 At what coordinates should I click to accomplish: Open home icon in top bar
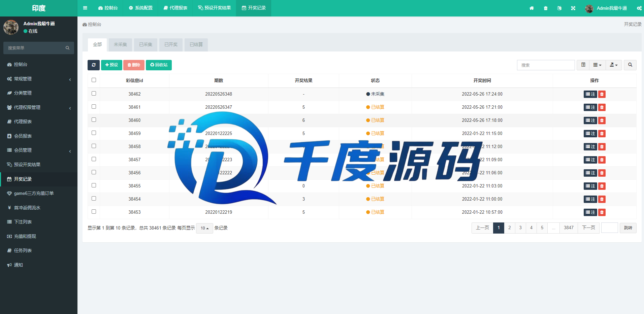(532, 8)
